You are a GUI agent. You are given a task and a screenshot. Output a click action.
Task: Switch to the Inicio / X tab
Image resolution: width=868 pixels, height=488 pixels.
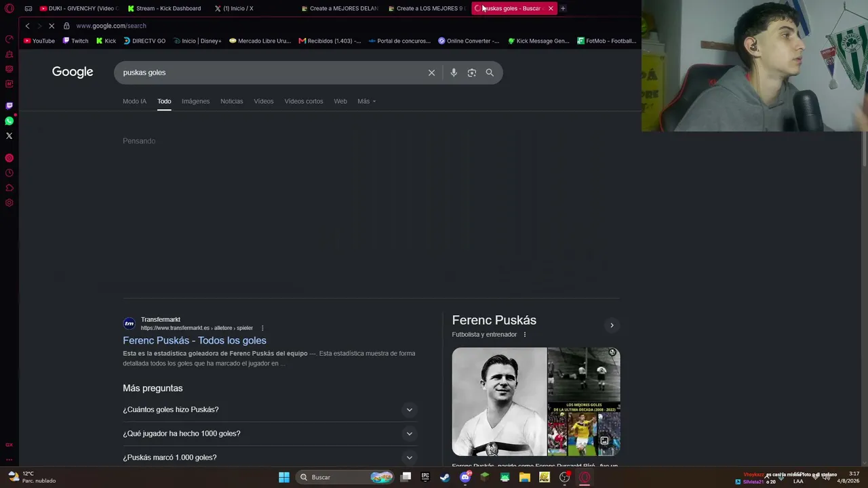(234, 8)
